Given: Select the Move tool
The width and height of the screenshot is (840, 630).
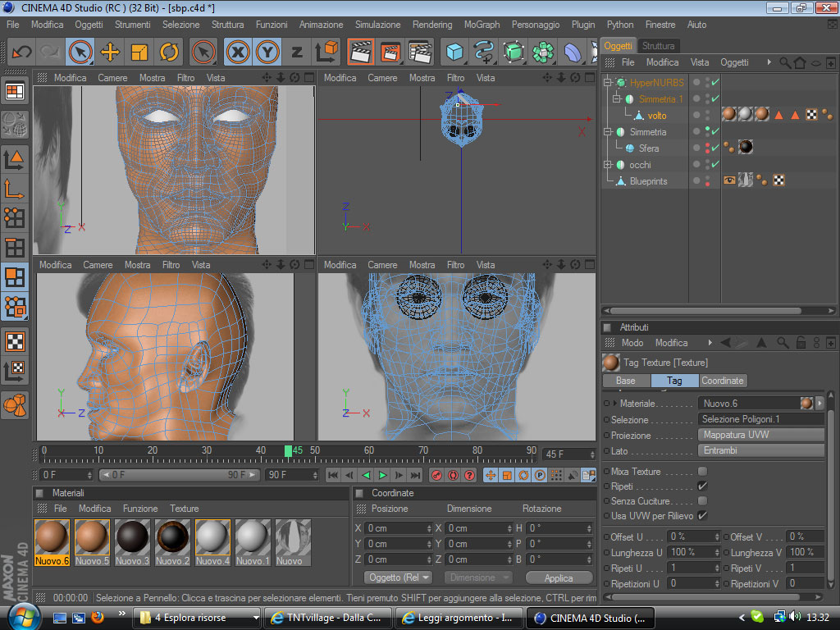Looking at the screenshot, I should (109, 52).
